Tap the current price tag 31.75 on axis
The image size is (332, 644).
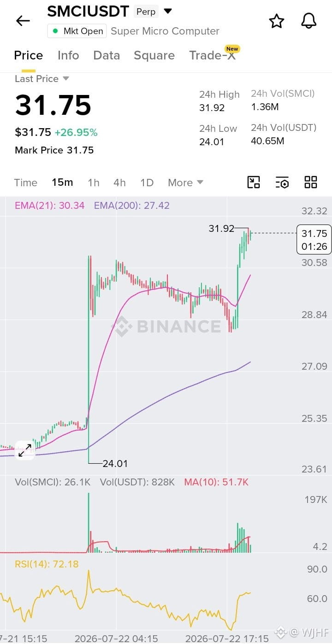314,240
